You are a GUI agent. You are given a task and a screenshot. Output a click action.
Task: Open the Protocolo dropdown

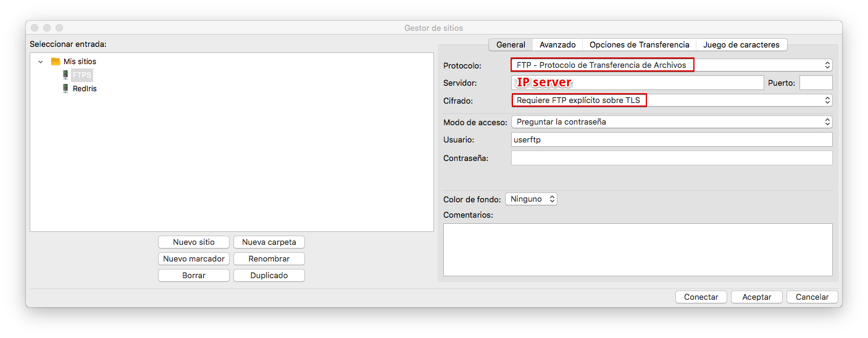[x=671, y=65]
